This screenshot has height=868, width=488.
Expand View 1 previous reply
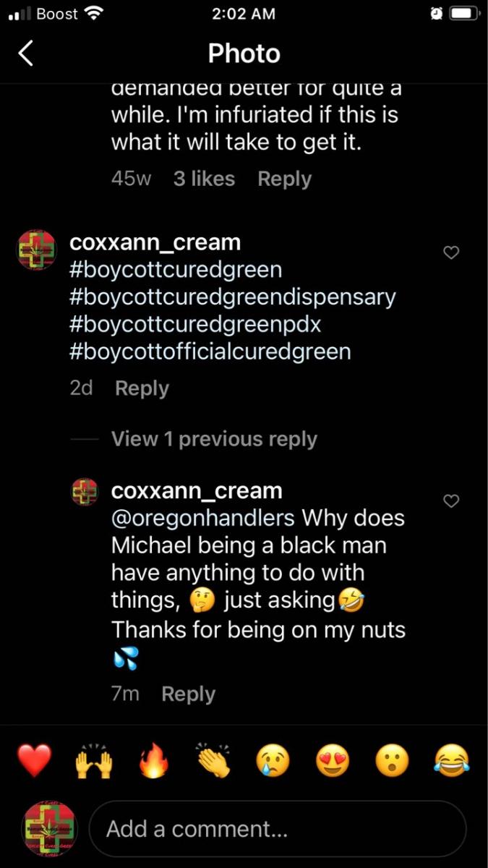214,439
